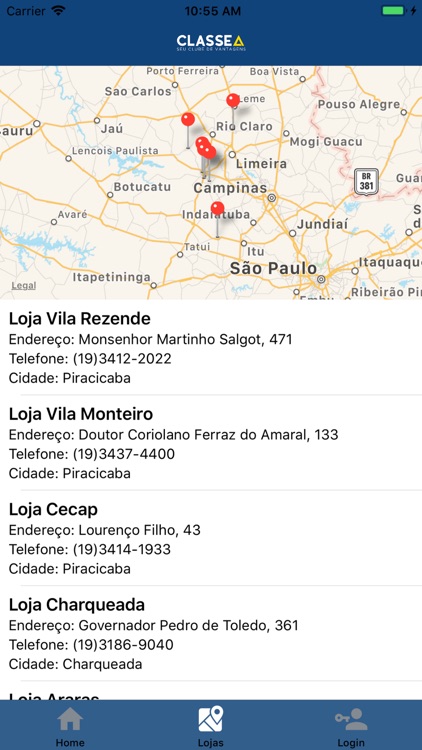422x750 pixels.
Task: Tap the Wi-Fi icon next to Carrier
Action: [59, 11]
